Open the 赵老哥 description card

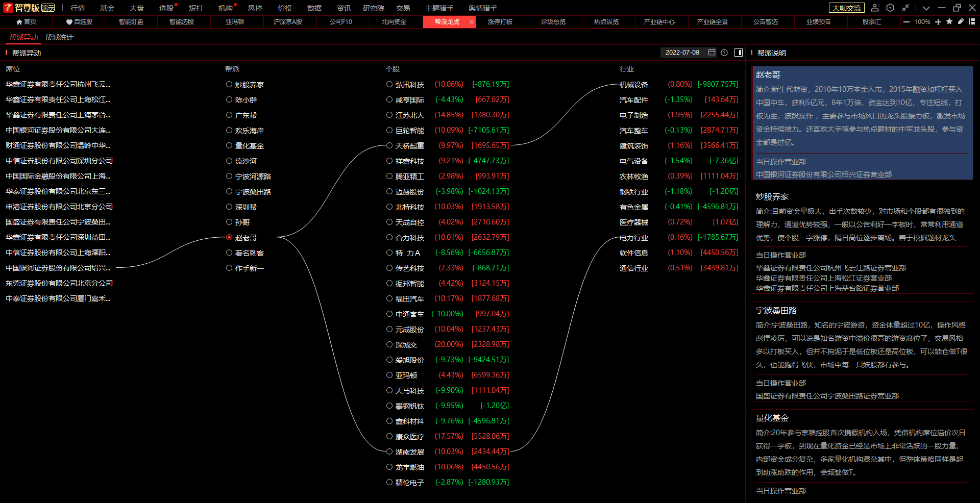click(x=862, y=123)
